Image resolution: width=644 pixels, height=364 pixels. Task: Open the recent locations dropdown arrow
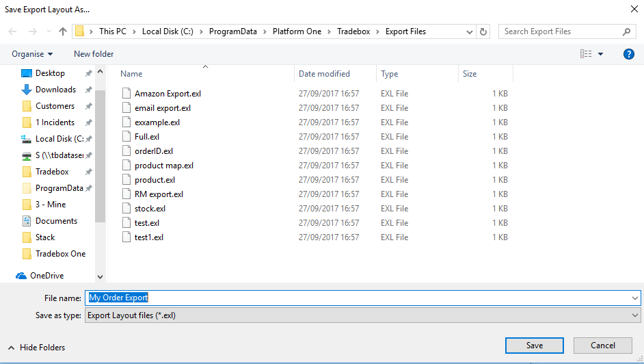(49, 31)
